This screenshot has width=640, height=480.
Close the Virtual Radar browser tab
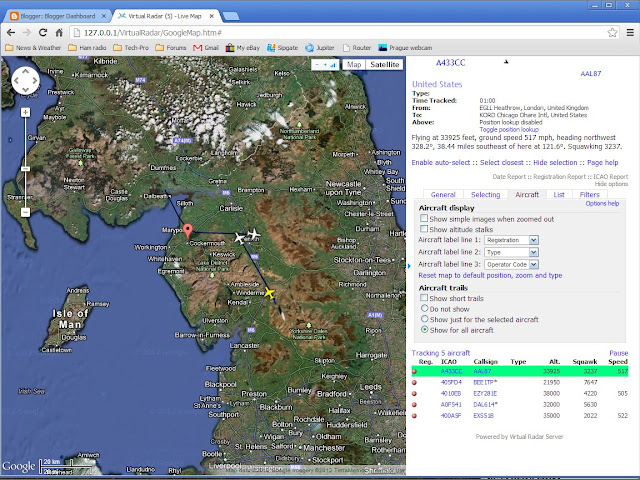click(x=212, y=16)
